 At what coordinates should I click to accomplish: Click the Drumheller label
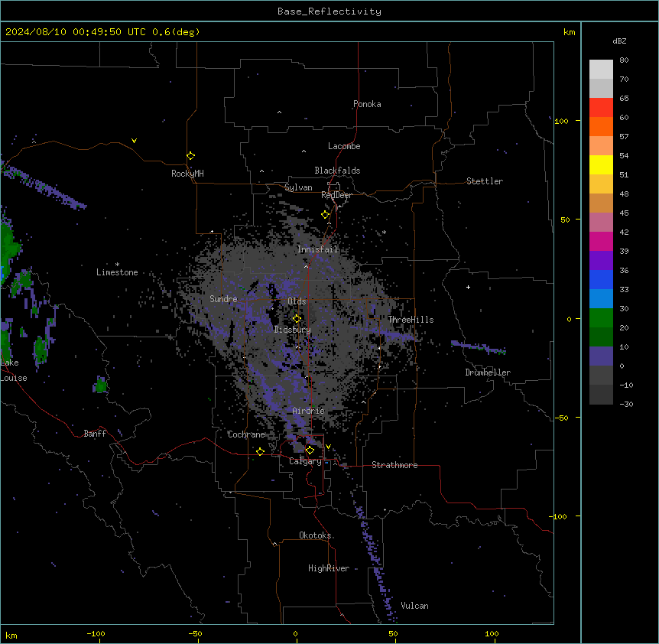[488, 372]
